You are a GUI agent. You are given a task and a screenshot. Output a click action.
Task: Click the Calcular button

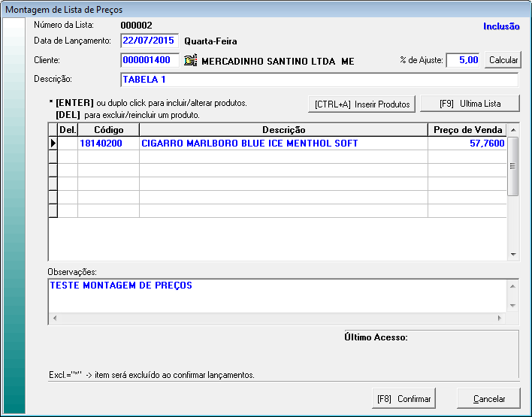click(503, 60)
